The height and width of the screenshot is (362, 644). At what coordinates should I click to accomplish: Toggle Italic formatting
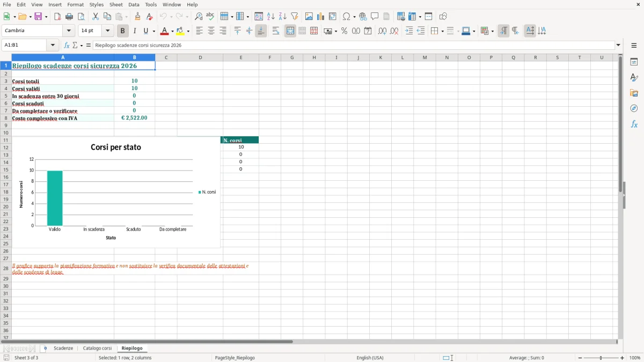pos(134,31)
